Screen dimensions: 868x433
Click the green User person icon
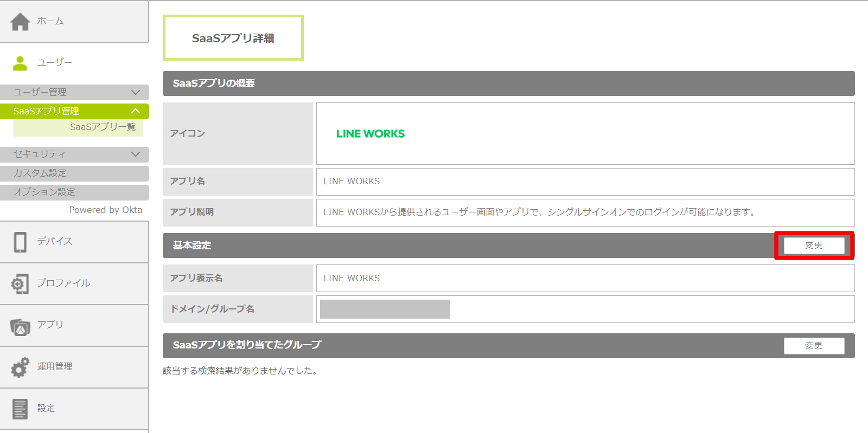tap(20, 63)
